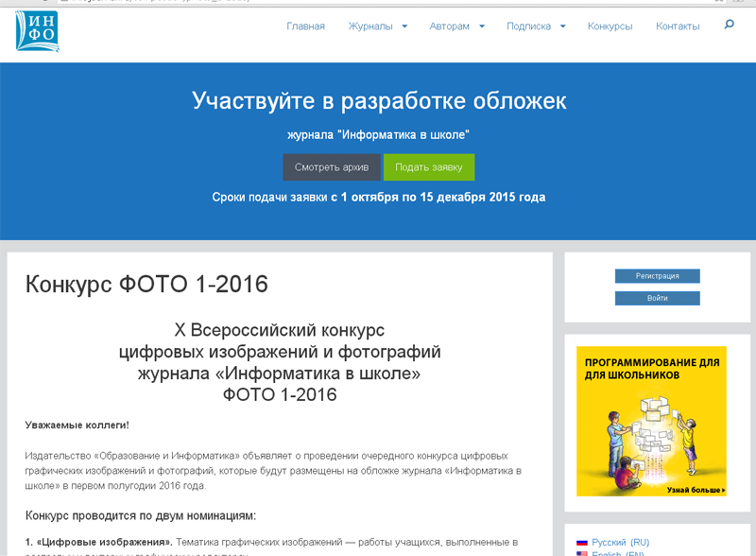Go to Конкурсы menu item

coord(610,26)
